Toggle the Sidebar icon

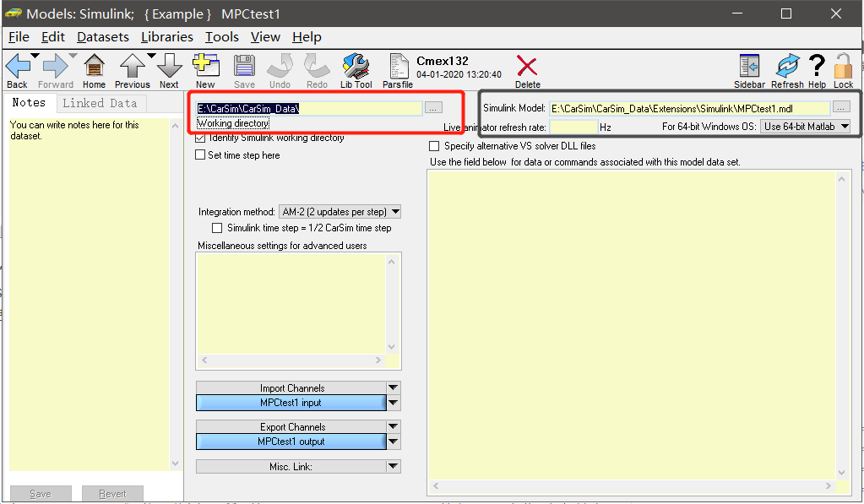[x=749, y=66]
